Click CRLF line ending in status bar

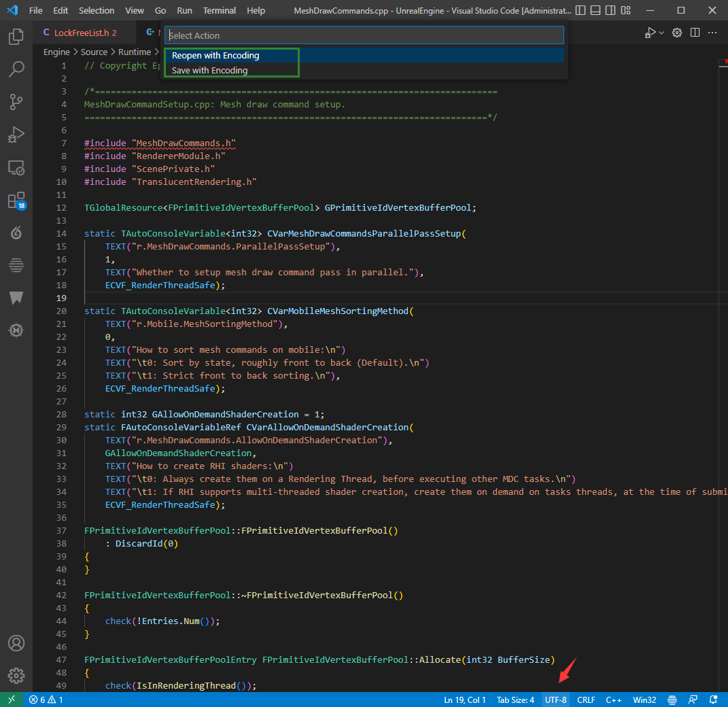click(x=586, y=700)
